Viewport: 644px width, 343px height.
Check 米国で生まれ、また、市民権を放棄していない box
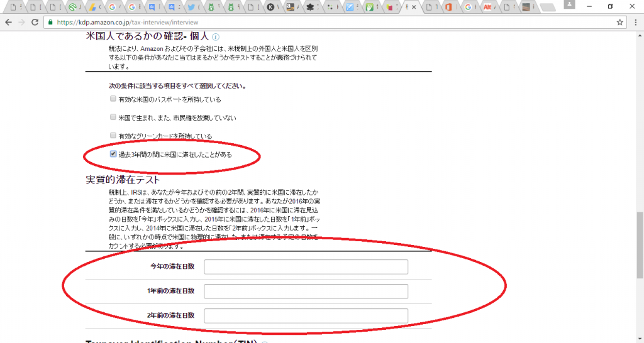pyautogui.click(x=113, y=117)
